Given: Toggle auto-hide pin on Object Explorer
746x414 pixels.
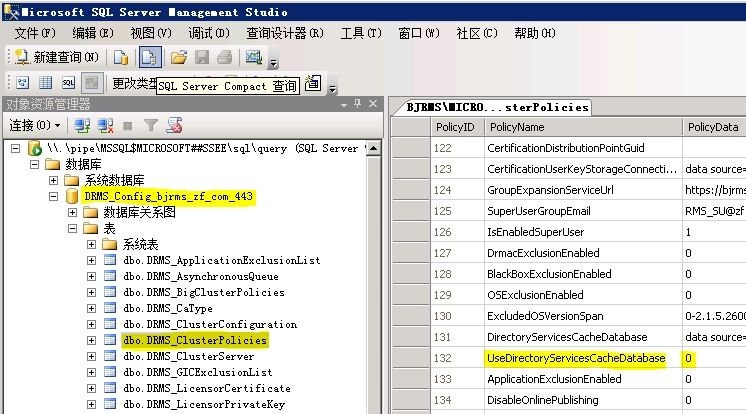Looking at the screenshot, I should point(358,103).
